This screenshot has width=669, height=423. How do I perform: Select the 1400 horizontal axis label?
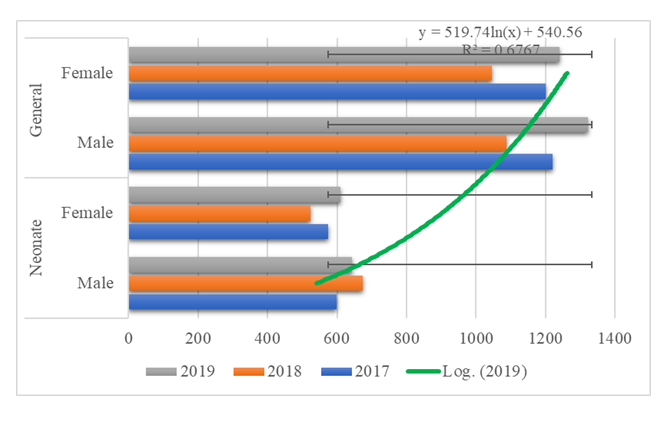click(x=614, y=339)
